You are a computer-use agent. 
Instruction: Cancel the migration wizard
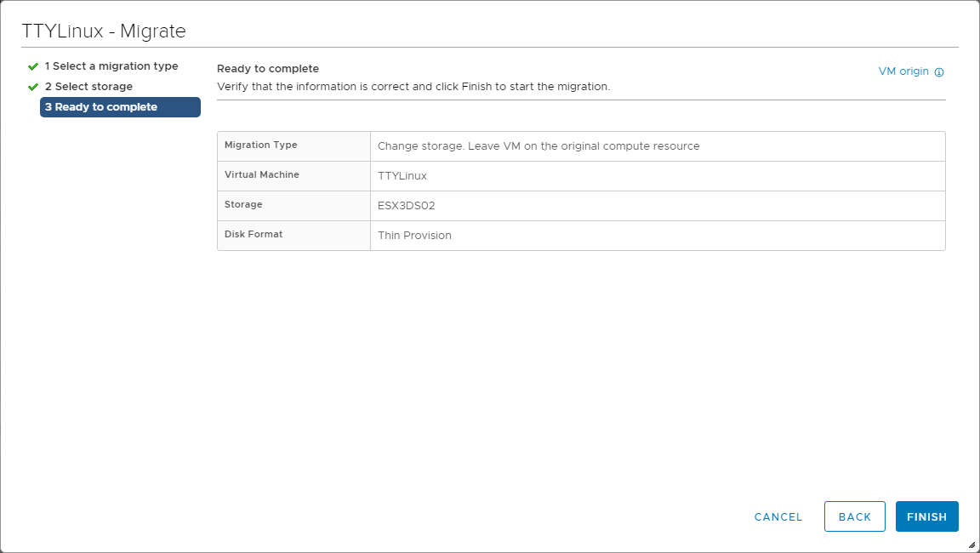[x=778, y=516]
